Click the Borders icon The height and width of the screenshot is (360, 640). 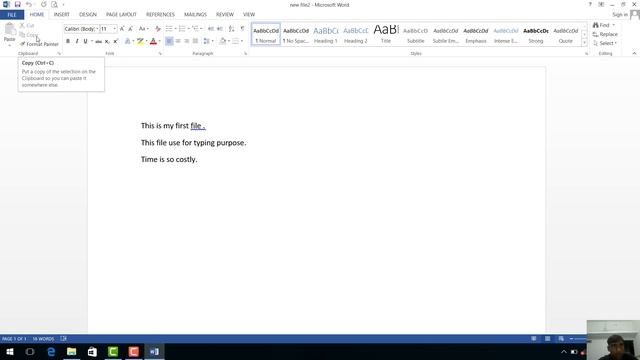tap(236, 41)
